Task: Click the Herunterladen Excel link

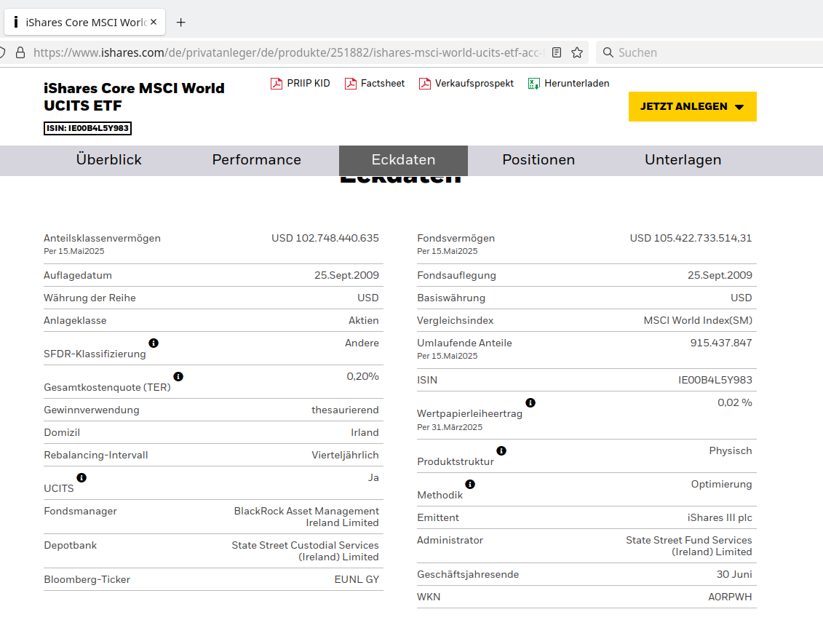Action: [569, 84]
